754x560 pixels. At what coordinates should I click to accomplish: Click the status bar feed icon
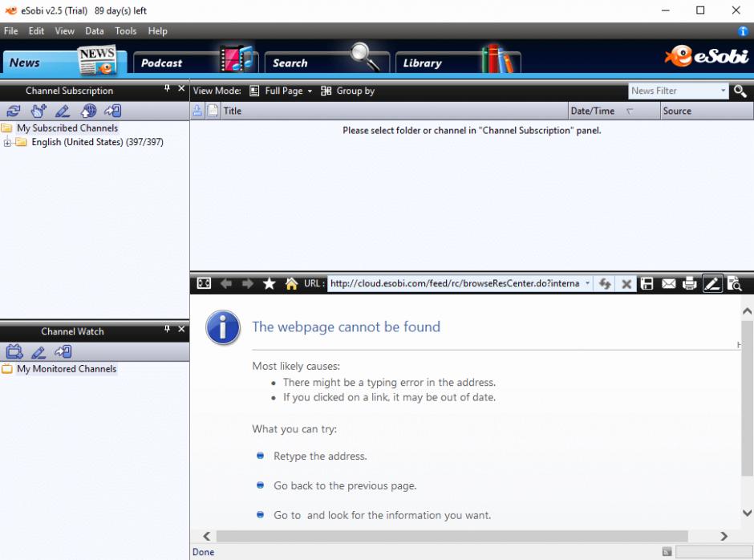click(667, 552)
